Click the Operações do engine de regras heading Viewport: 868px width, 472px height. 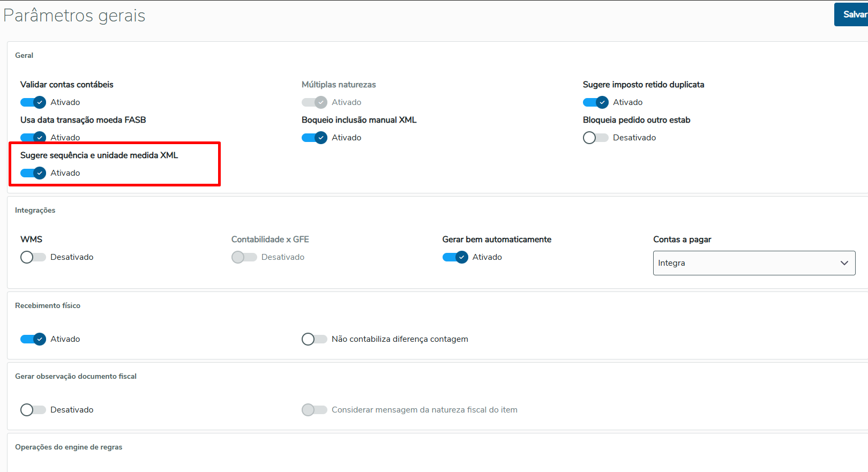click(x=69, y=447)
